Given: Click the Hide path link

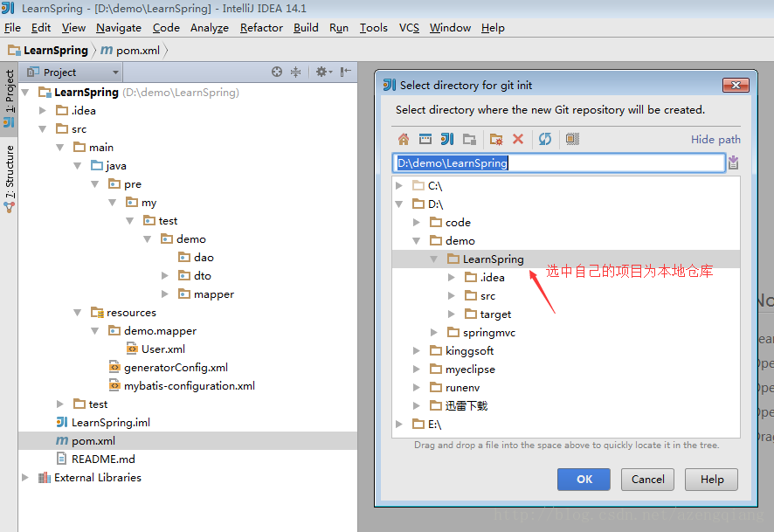Looking at the screenshot, I should pos(715,139).
